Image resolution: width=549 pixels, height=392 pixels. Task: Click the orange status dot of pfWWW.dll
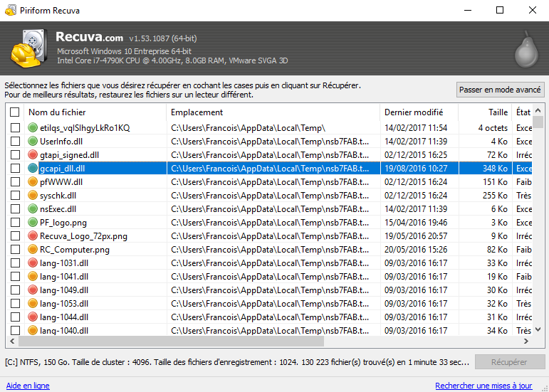[x=33, y=182]
